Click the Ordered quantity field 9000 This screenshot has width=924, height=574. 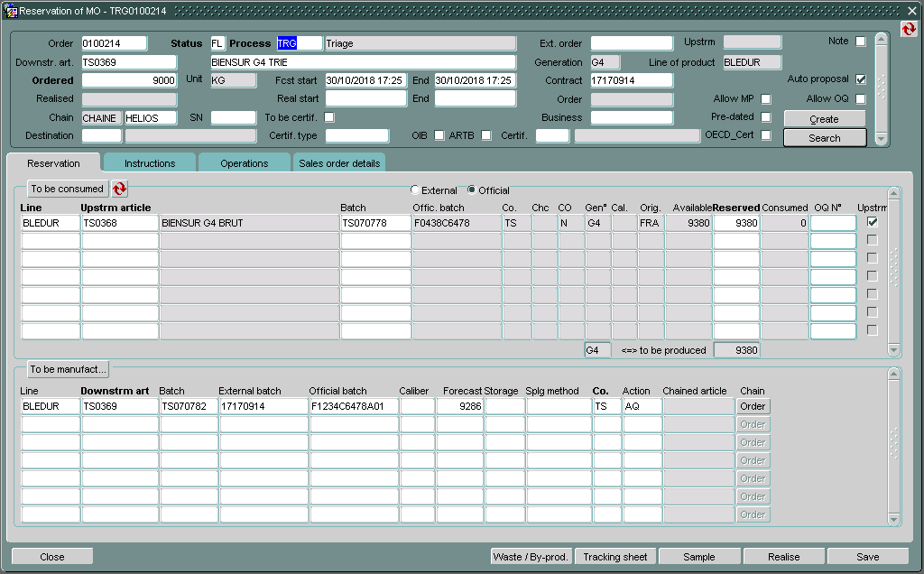[129, 80]
